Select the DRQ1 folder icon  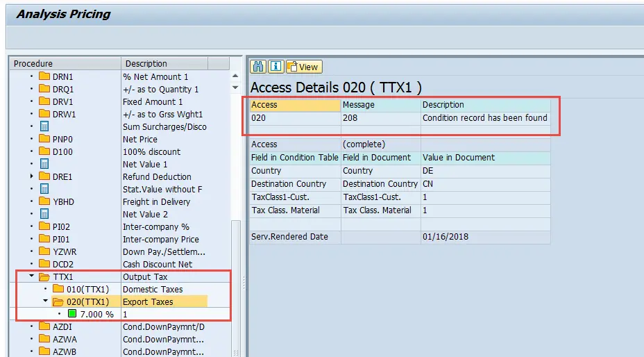44,89
